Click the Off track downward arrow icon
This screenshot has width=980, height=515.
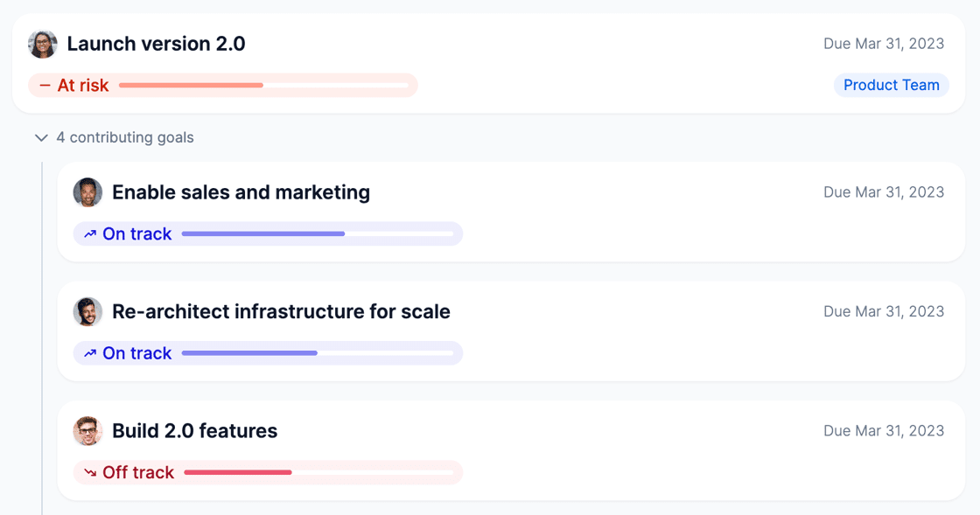pyautogui.click(x=90, y=473)
